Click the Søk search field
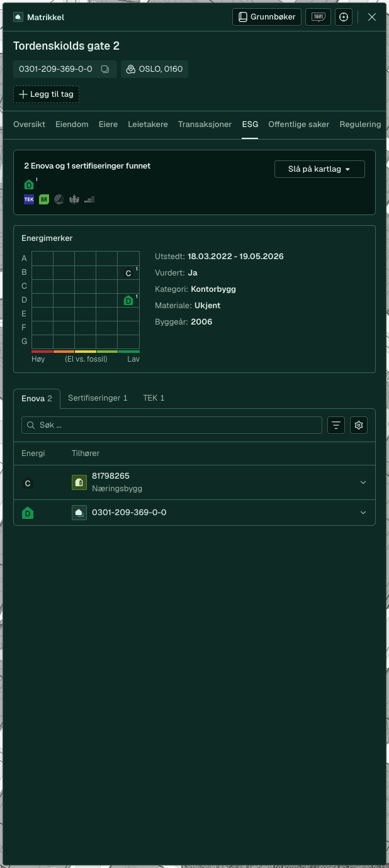Viewport: 389px width, 868px height. (172, 425)
